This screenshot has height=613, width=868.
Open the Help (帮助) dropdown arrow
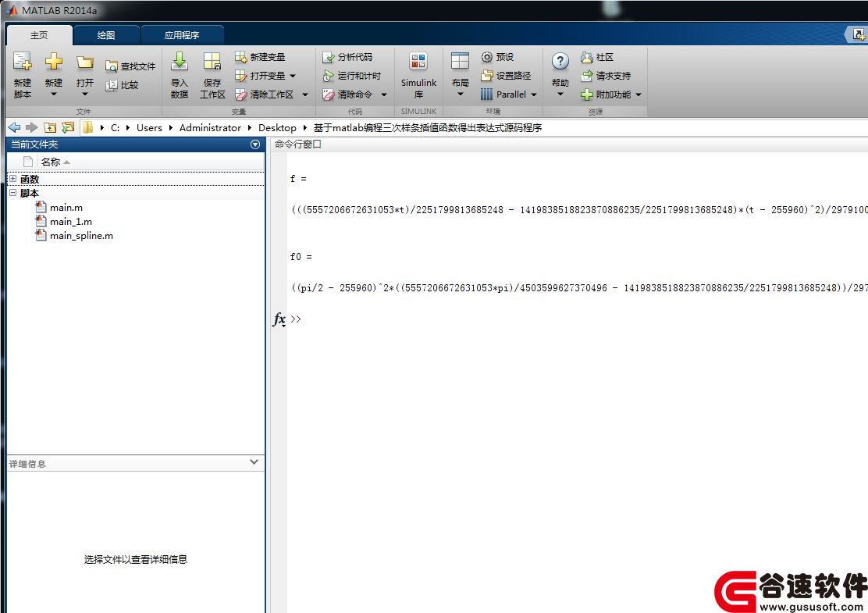tap(560, 94)
